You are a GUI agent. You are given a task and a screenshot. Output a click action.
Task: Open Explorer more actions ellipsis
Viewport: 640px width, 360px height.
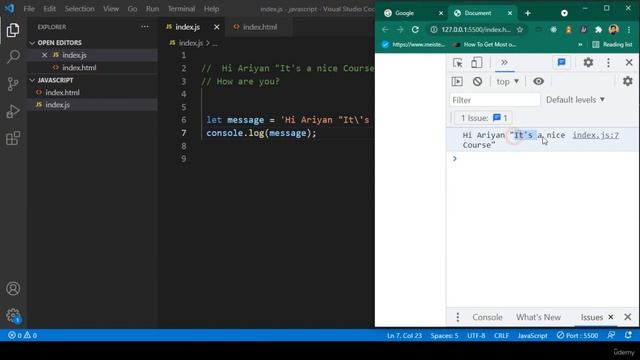(144, 27)
